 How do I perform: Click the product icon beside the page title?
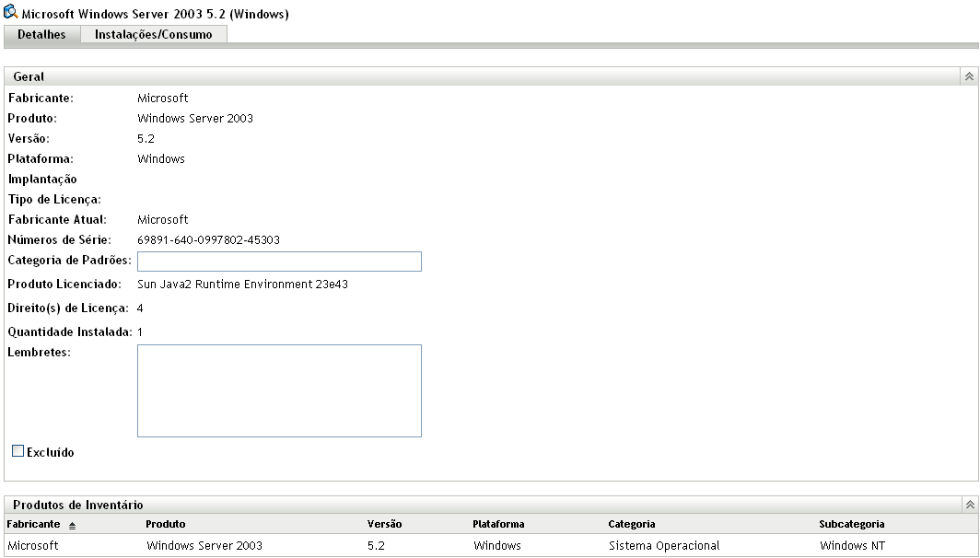(11, 11)
